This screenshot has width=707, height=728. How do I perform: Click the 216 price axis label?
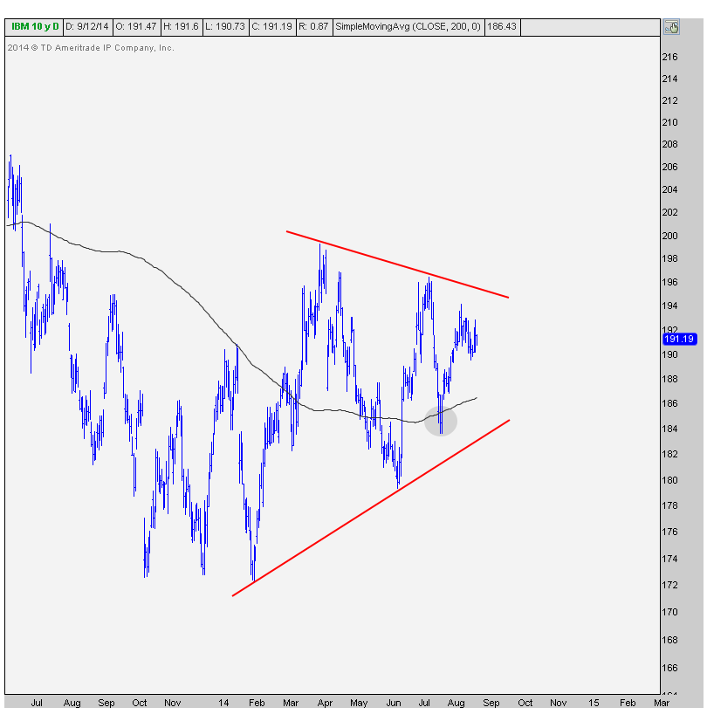(x=669, y=57)
